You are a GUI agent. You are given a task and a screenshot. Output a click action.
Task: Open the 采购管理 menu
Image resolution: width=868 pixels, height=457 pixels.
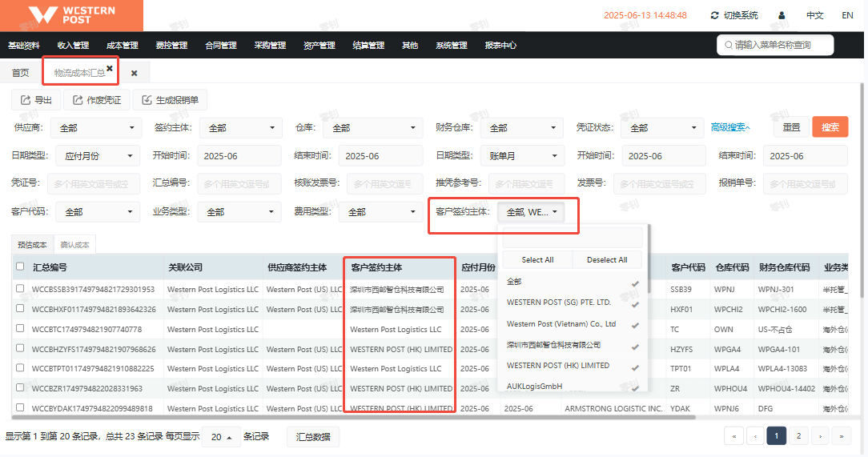[270, 46]
